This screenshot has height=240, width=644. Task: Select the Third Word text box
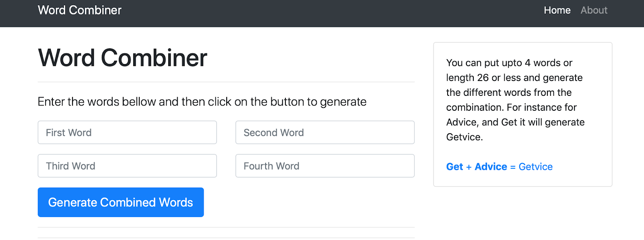(127, 166)
